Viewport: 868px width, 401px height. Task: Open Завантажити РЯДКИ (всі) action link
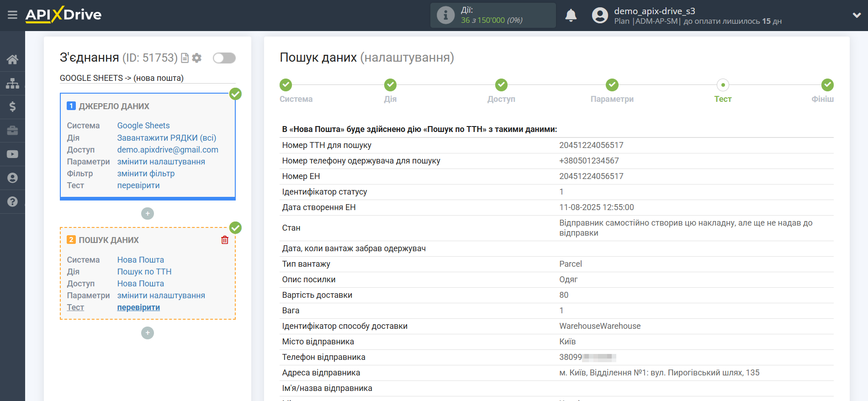tap(167, 138)
